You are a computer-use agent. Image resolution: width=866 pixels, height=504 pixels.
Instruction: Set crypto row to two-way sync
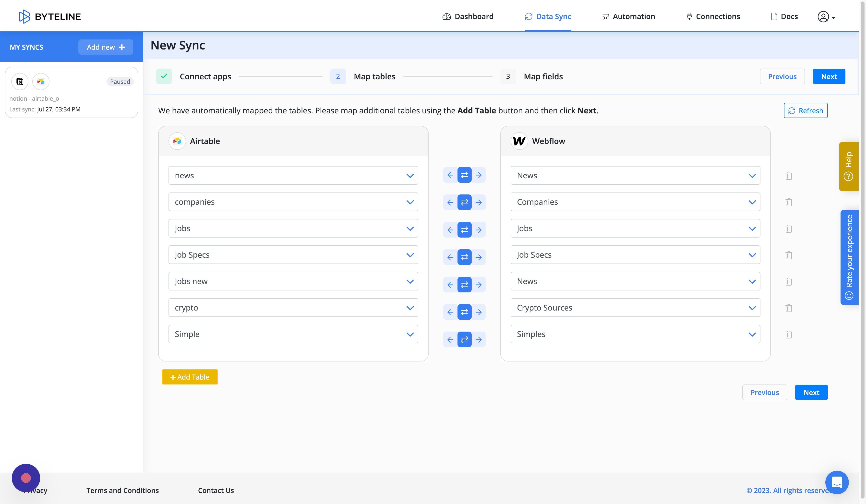click(464, 312)
